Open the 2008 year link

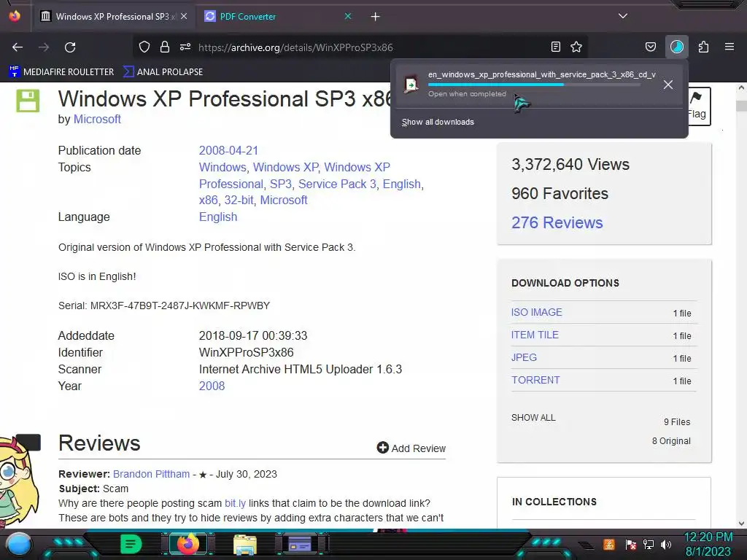point(212,386)
